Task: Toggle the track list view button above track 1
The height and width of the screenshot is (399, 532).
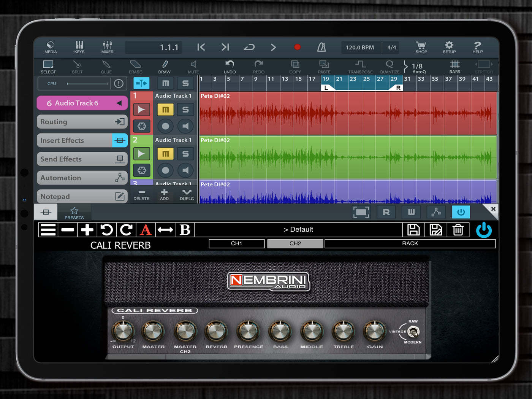Action: 141,83
